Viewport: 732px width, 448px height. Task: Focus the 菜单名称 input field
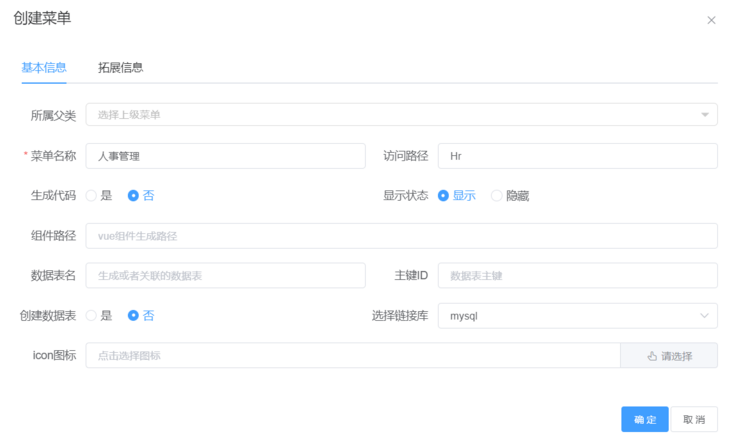pyautogui.click(x=225, y=156)
